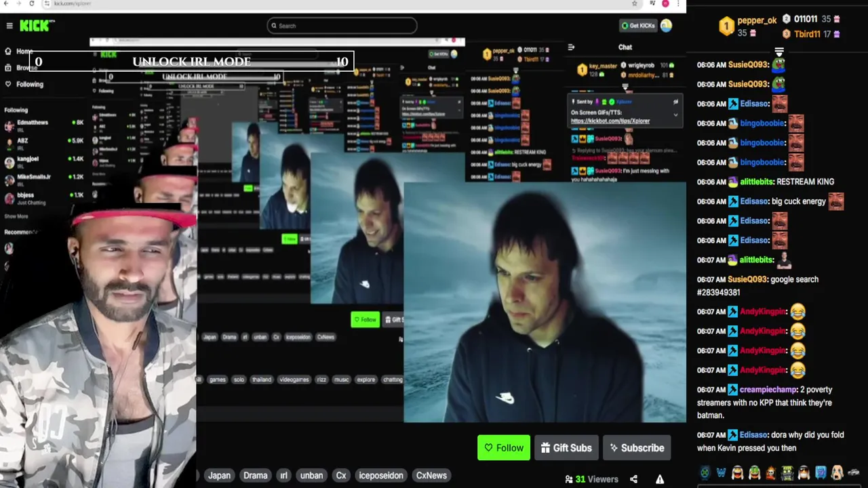Image resolution: width=868 pixels, height=488 pixels.
Task: Pick the blue W emote
Action: coord(721,472)
